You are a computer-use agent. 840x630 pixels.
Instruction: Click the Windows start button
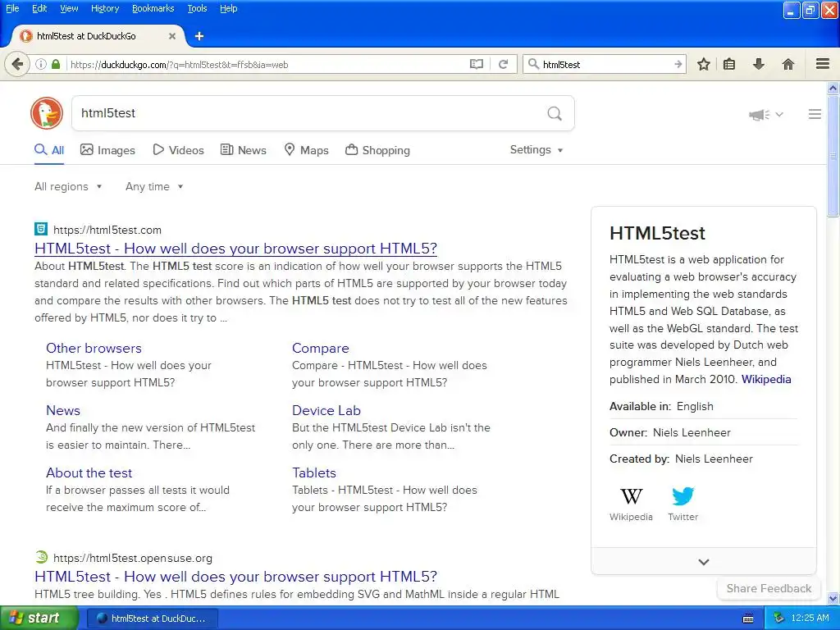(39, 619)
